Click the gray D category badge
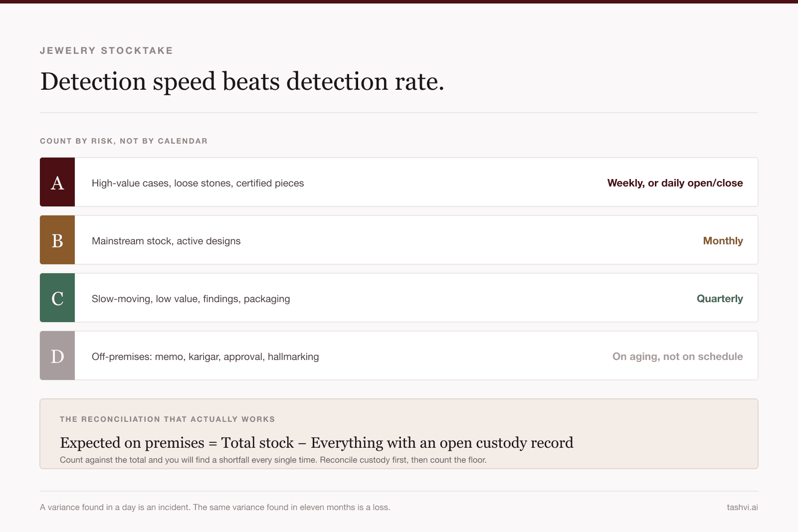The width and height of the screenshot is (798, 532). [57, 355]
